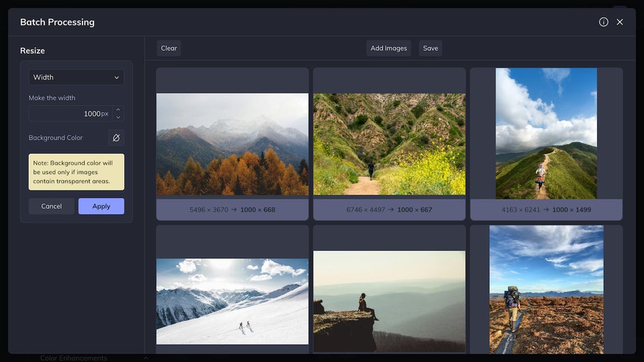
Task: Decrease width with the down stepper arrow
Action: [118, 117]
